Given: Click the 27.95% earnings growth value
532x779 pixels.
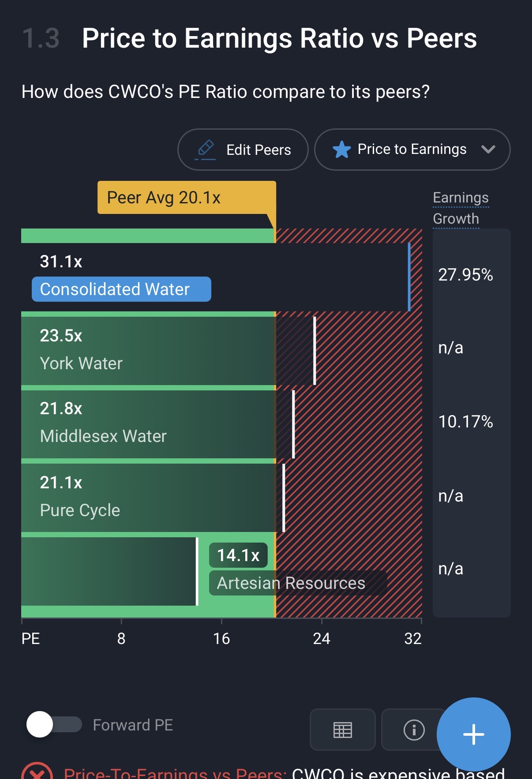Looking at the screenshot, I should point(465,275).
